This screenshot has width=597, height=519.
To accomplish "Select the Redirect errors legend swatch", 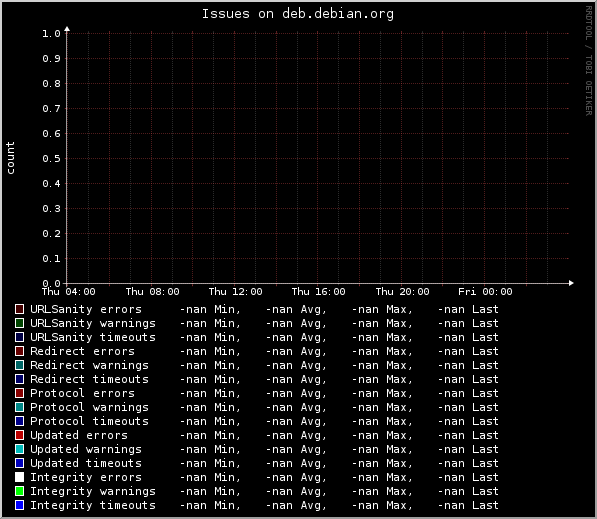I will pyautogui.click(x=19, y=351).
